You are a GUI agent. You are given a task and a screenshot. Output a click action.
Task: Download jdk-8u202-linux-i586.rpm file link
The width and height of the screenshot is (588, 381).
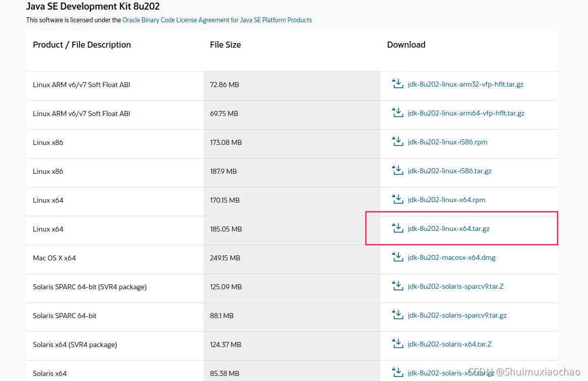click(447, 142)
